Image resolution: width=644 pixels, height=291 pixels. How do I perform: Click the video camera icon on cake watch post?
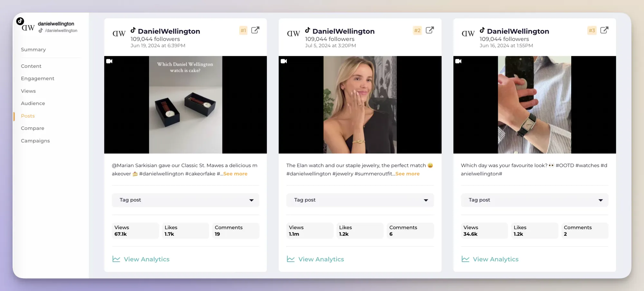tap(109, 61)
